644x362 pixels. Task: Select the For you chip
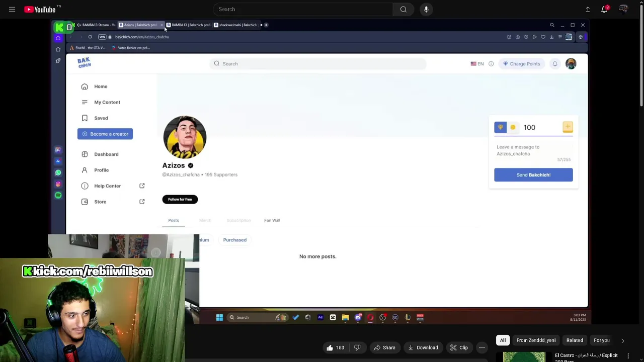(602, 340)
